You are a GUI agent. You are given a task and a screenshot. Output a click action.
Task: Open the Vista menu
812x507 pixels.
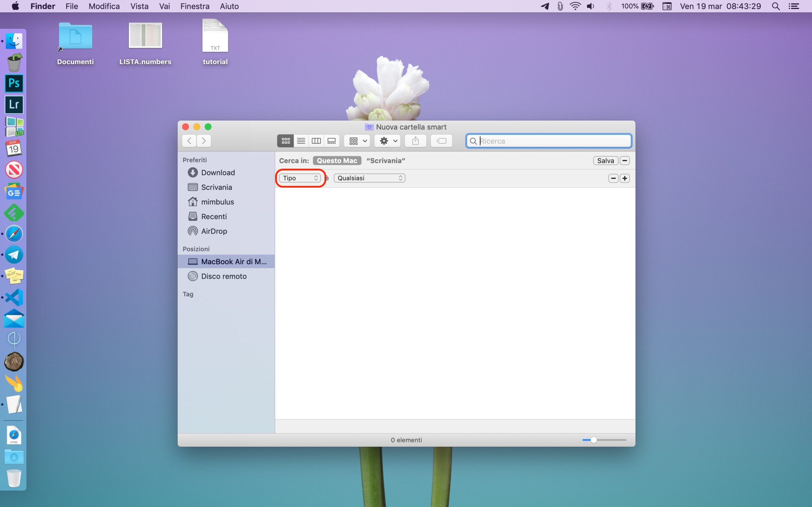[x=139, y=6]
